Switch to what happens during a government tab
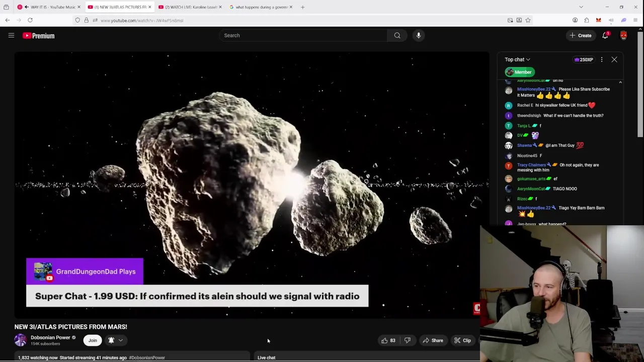This screenshot has width=644, height=362. pos(261,7)
